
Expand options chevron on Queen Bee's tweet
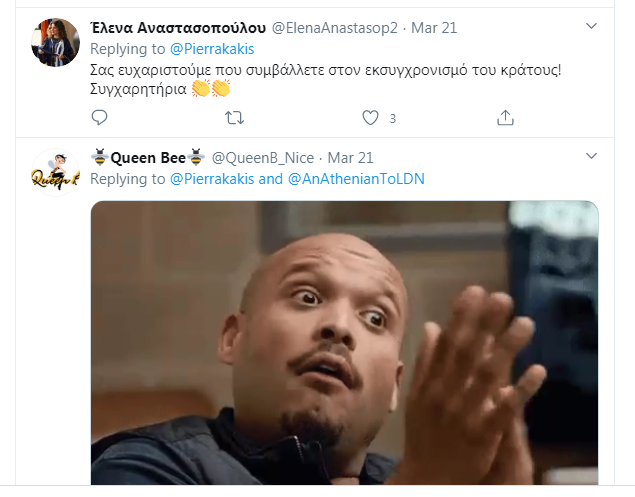coord(592,156)
